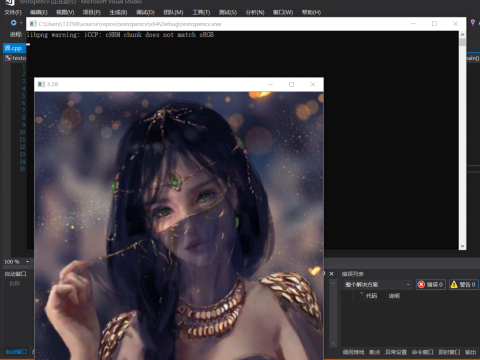Select the 源.cpp editor tab

[x=13, y=48]
